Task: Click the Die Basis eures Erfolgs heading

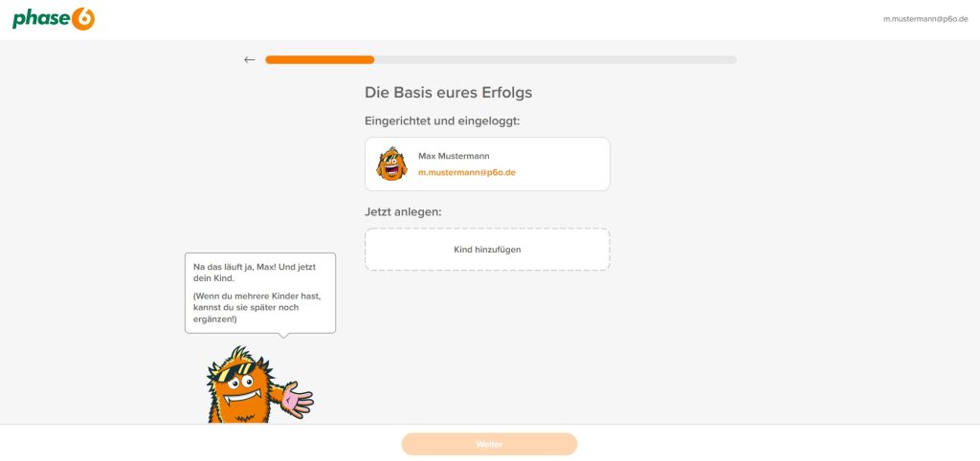Action: tap(449, 93)
